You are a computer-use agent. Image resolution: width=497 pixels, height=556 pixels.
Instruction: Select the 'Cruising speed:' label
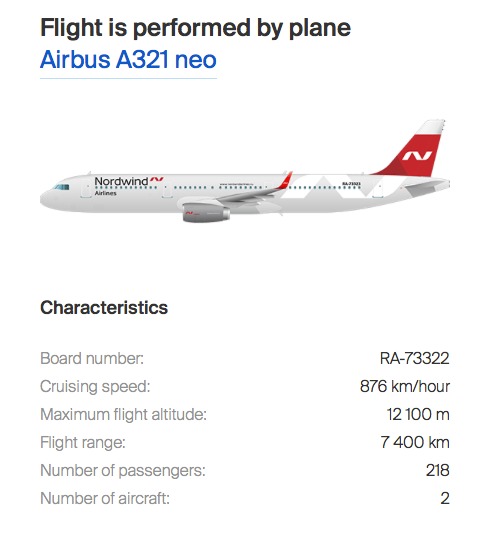(x=95, y=387)
